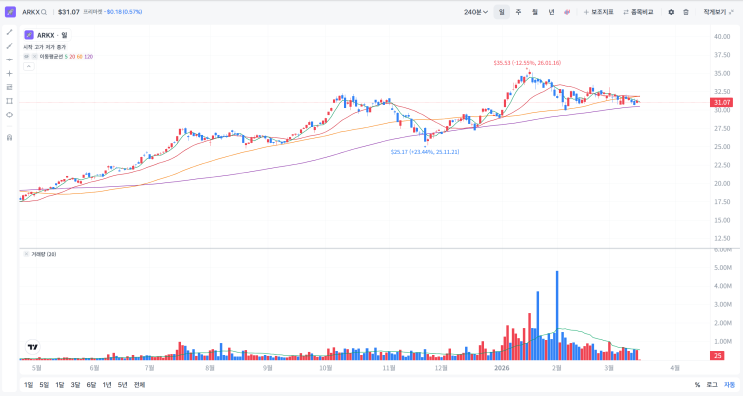Open the candlestick chart type icon

[x=567, y=12]
